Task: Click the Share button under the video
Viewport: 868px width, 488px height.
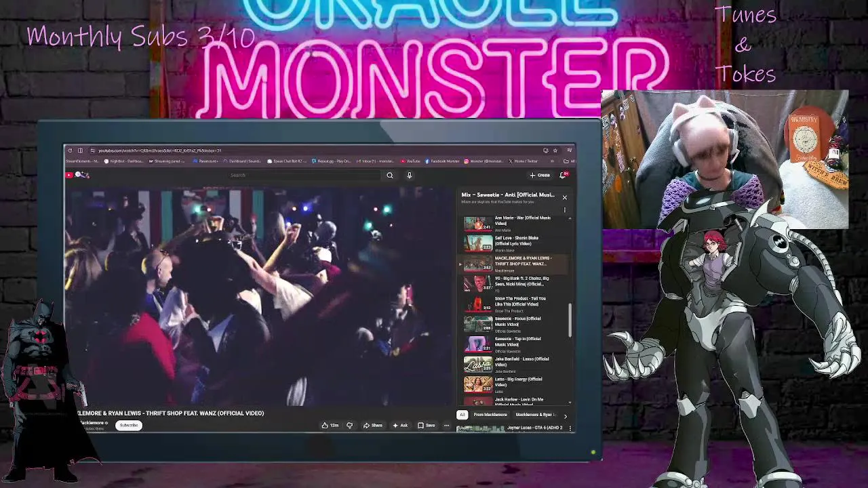Action: (x=373, y=426)
